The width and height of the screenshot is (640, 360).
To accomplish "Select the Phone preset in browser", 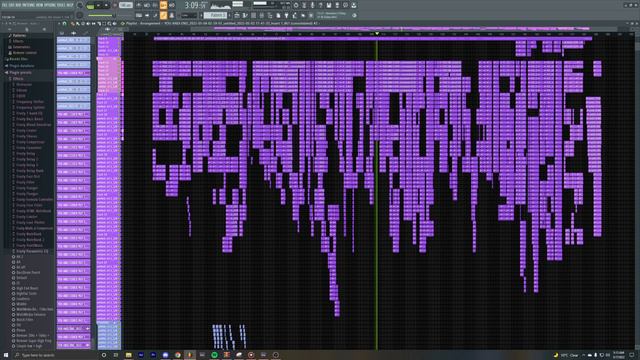I will click(20, 330).
